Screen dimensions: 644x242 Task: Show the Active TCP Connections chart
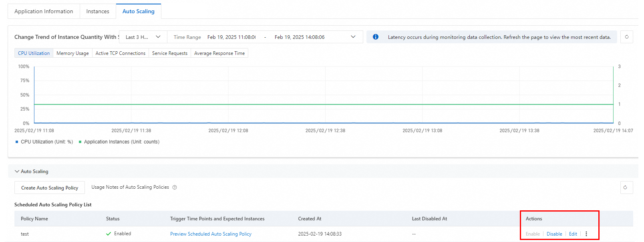(121, 53)
